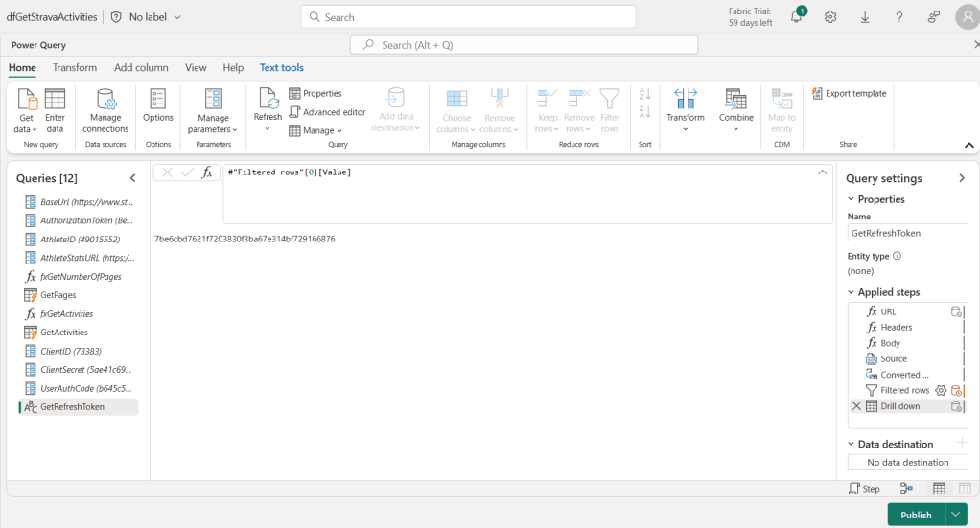Open the notifications bell
This screenshot has width=980, height=528.
[796, 17]
